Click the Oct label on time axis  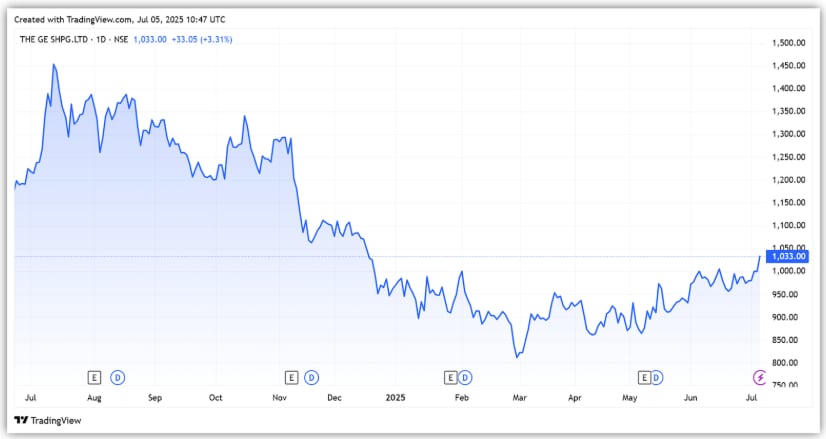pos(215,397)
